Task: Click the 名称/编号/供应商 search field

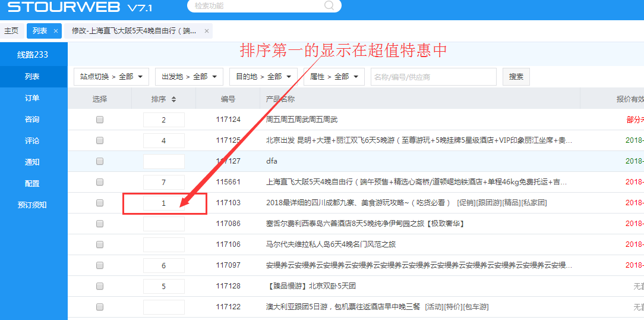Action: 433,77
